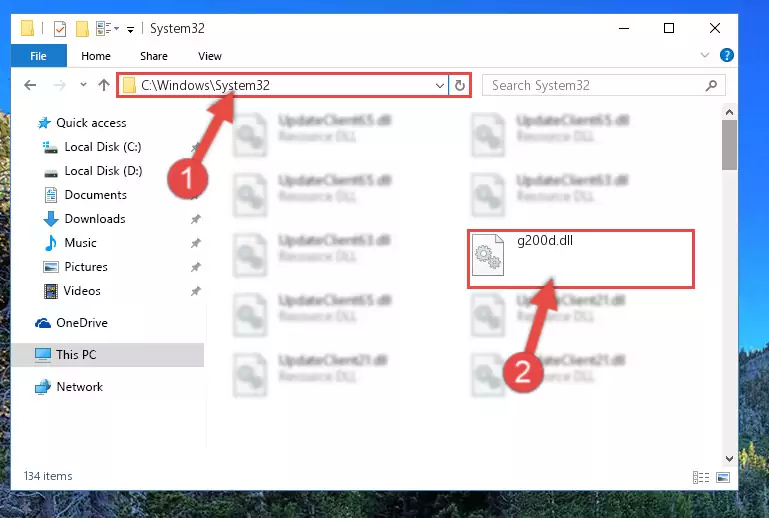Click the Local Disk (C:) drive icon

(x=50, y=147)
